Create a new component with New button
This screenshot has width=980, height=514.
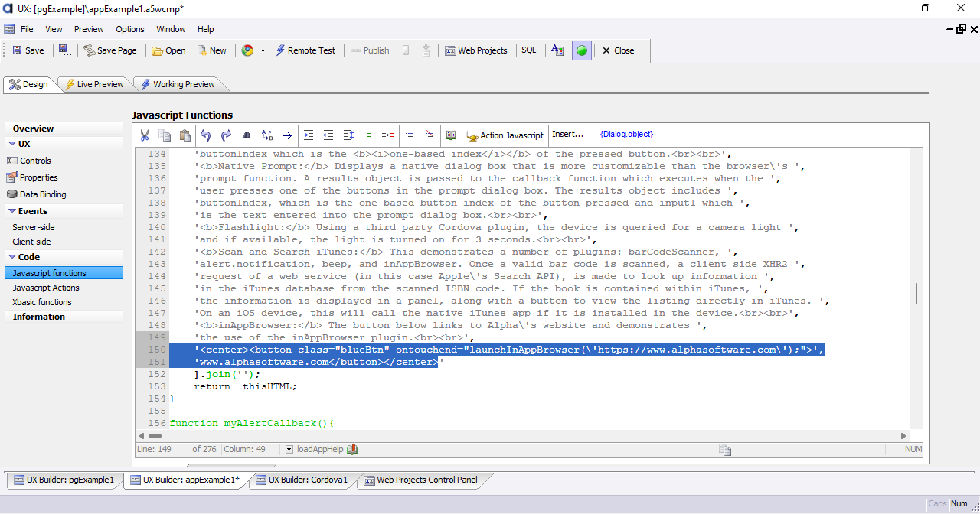[211, 50]
